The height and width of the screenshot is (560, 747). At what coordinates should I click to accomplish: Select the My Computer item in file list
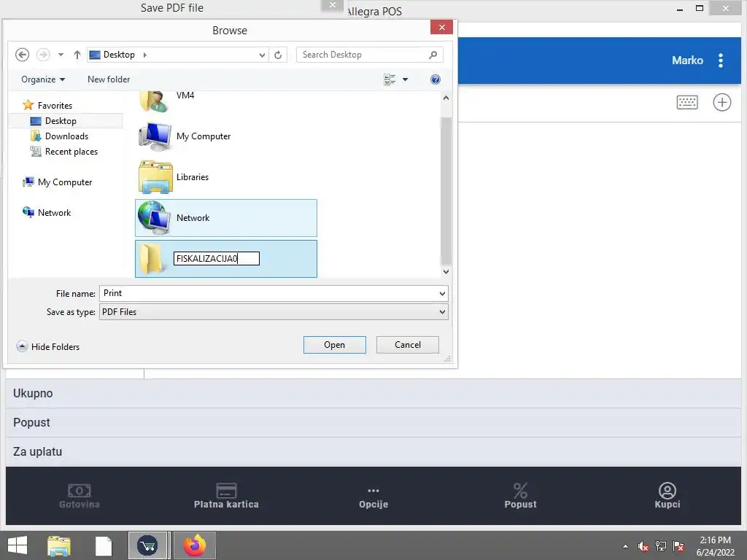pos(203,136)
